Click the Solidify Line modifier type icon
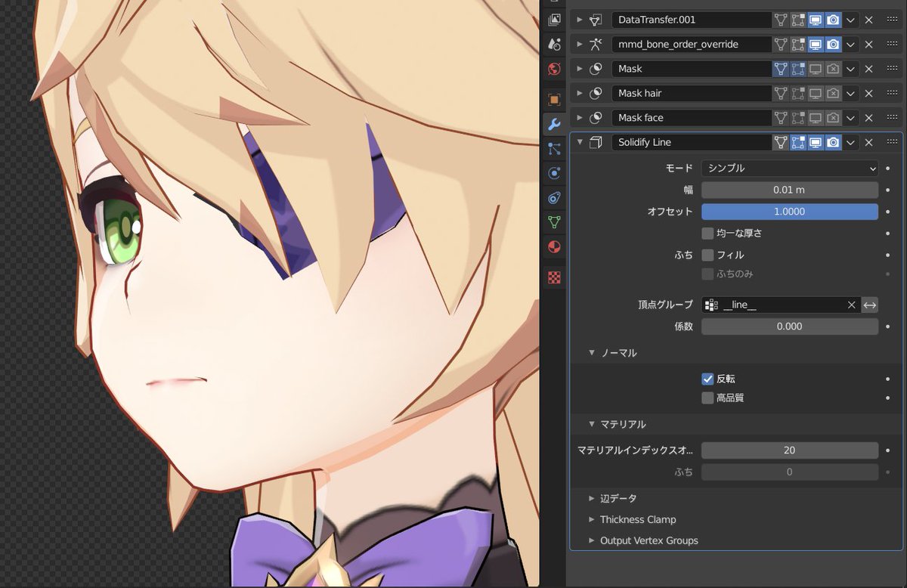The image size is (907, 588). (x=596, y=142)
